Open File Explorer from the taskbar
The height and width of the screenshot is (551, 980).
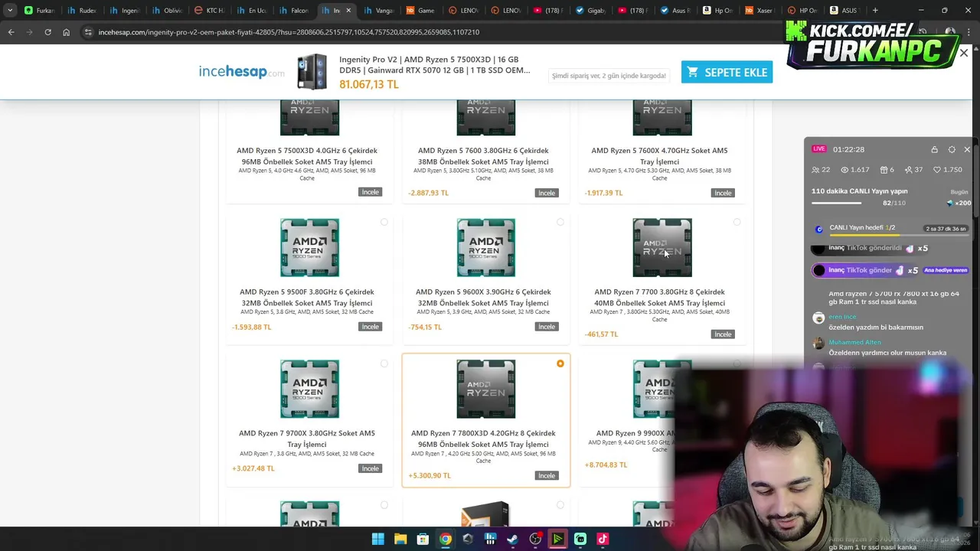pyautogui.click(x=400, y=539)
